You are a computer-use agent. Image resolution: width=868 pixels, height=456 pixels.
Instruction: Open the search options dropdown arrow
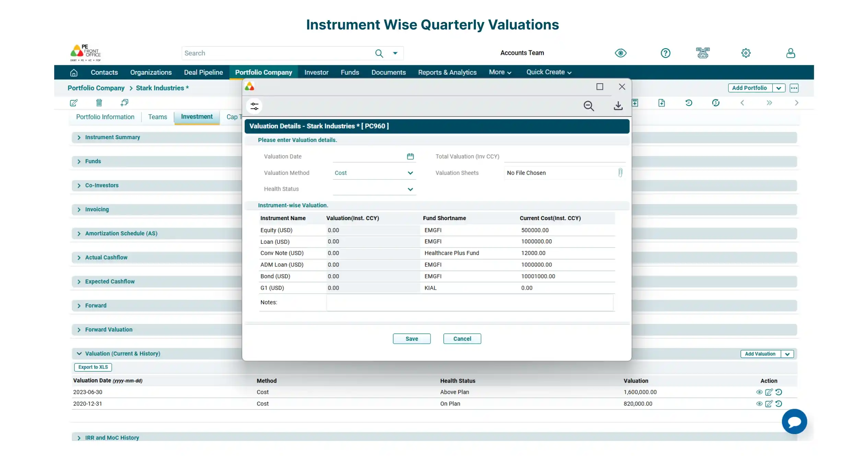tap(395, 53)
